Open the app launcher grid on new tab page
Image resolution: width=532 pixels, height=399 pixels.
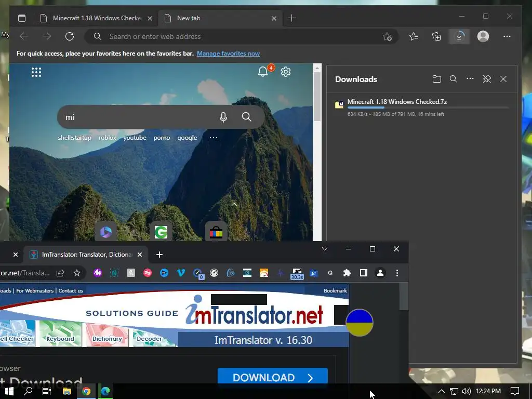(36, 72)
